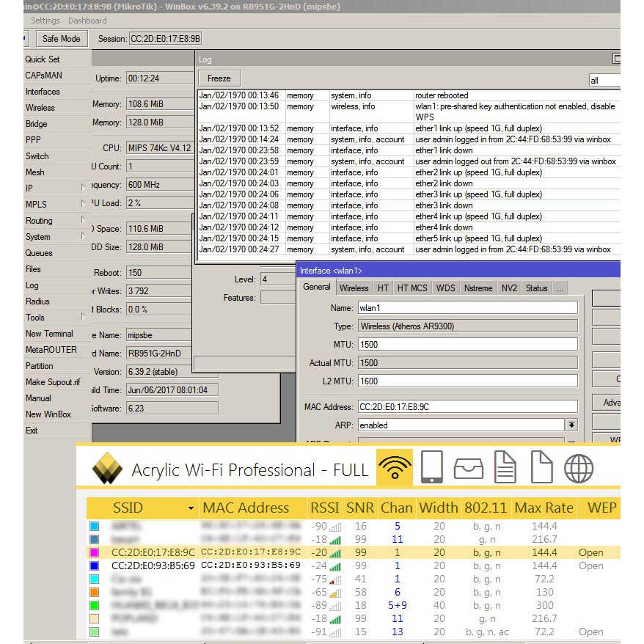The width and height of the screenshot is (644, 644).
Task: Open the Wi-Fi networks view in Acrylic
Action: point(395,468)
